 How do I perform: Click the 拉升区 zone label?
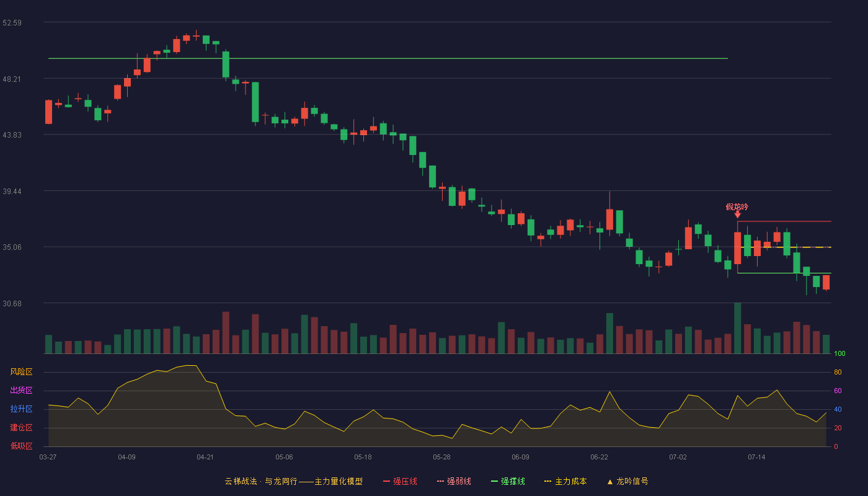click(x=21, y=409)
